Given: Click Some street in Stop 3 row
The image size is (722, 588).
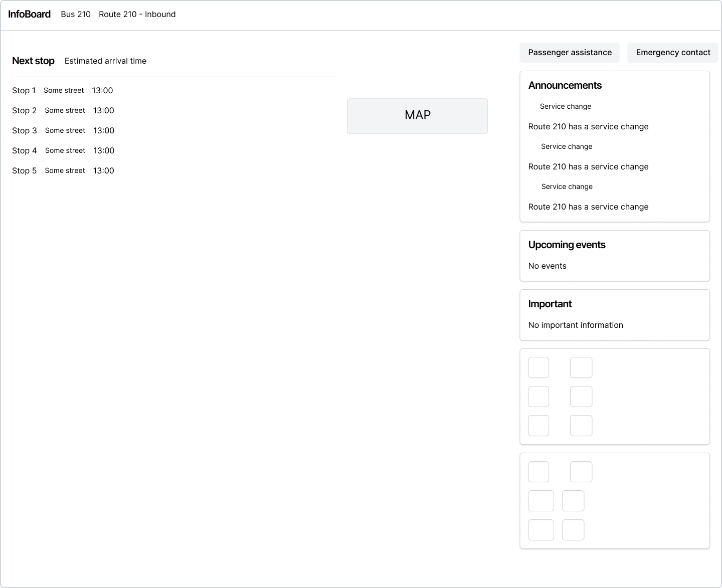Looking at the screenshot, I should tap(65, 130).
